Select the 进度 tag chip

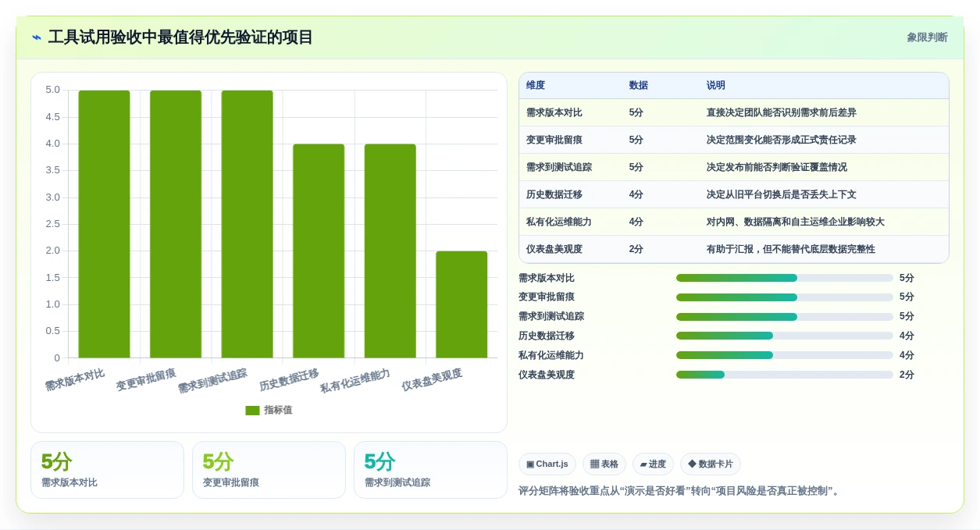coord(653,464)
